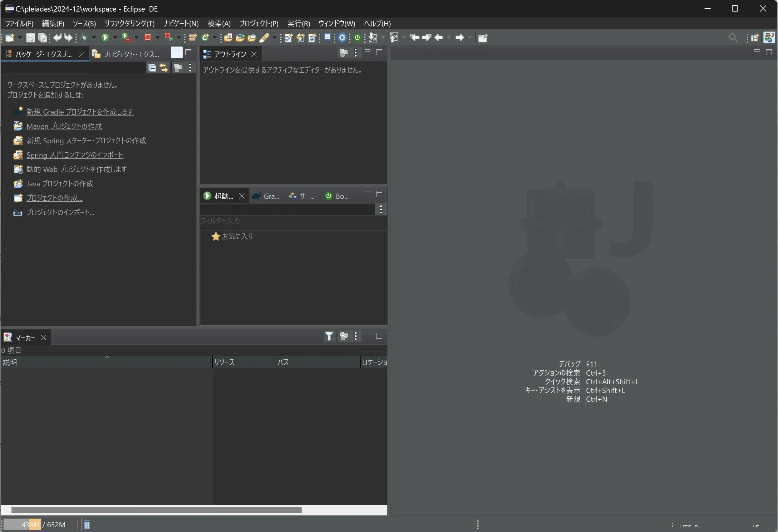Click the Maven プロジェクトの作成 link
The width and height of the screenshot is (778, 532).
(64, 126)
